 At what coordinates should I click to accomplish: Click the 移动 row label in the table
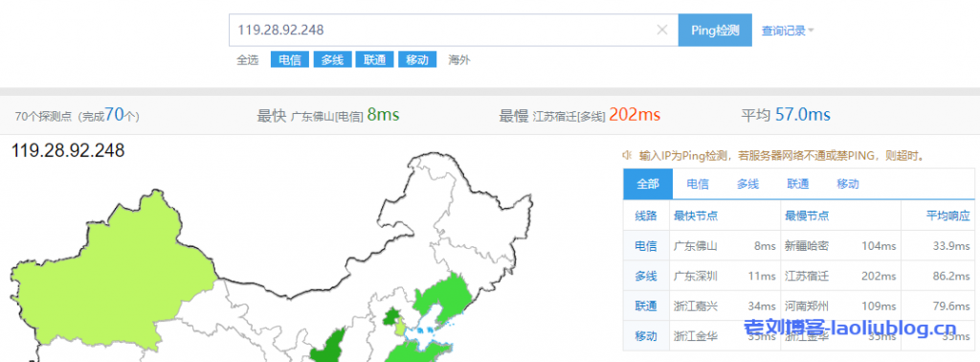click(646, 336)
